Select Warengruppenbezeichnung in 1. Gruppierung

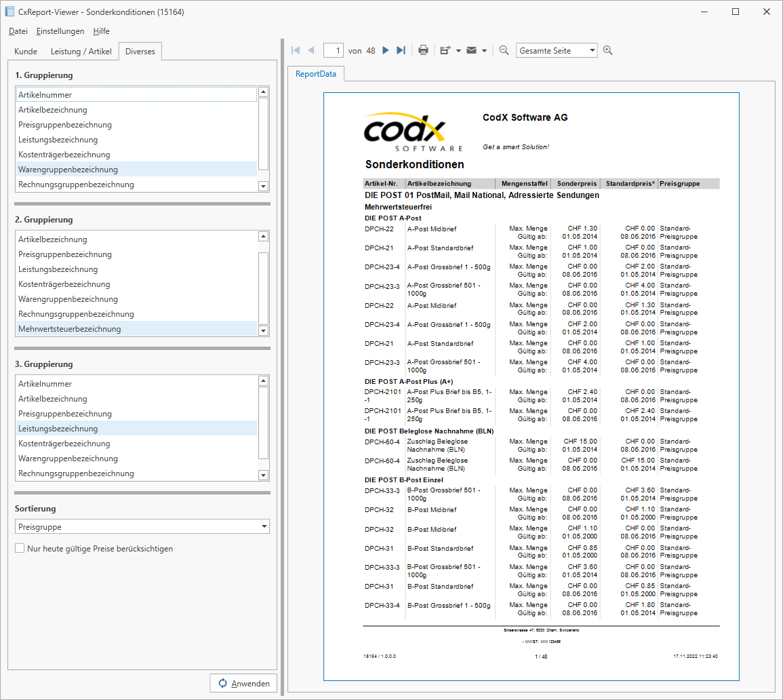pos(136,170)
